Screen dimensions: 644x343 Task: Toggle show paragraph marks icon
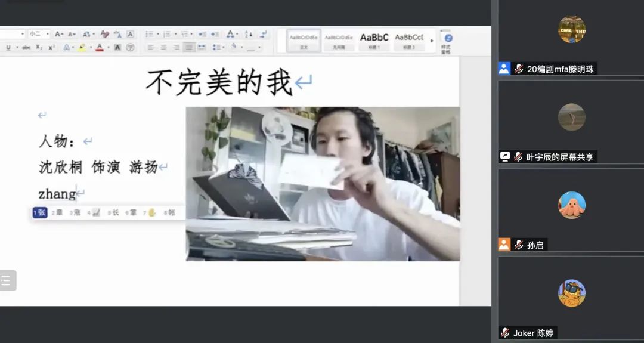click(264, 34)
